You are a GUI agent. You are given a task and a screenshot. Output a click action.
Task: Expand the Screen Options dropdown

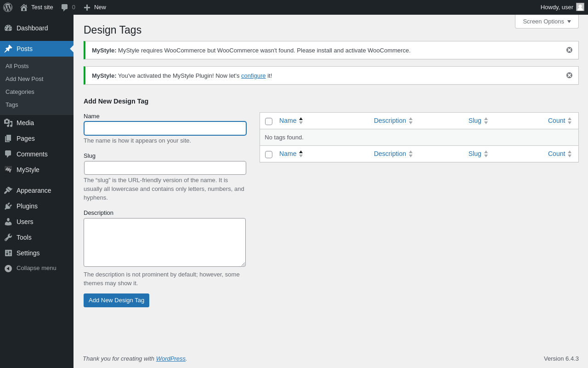pyautogui.click(x=547, y=21)
